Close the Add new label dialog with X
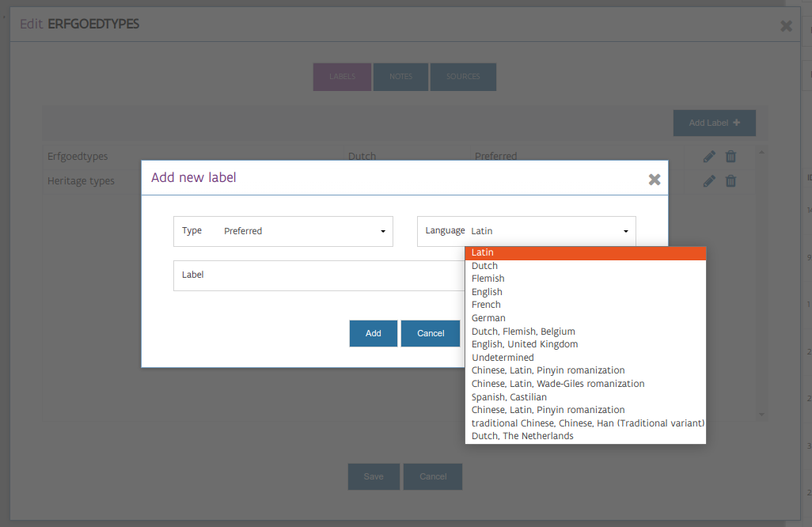Viewport: 812px width, 527px height. [655, 179]
